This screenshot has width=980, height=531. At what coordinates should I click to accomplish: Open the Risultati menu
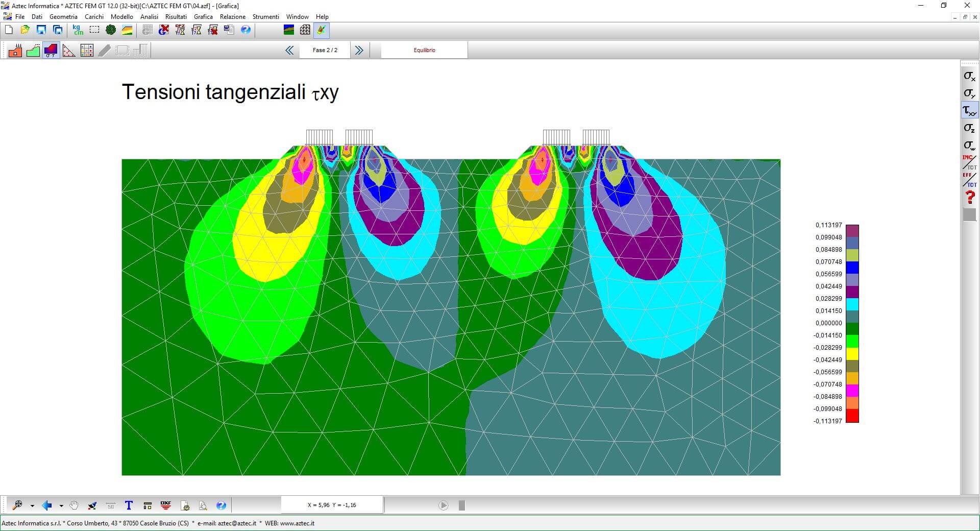[x=176, y=17]
